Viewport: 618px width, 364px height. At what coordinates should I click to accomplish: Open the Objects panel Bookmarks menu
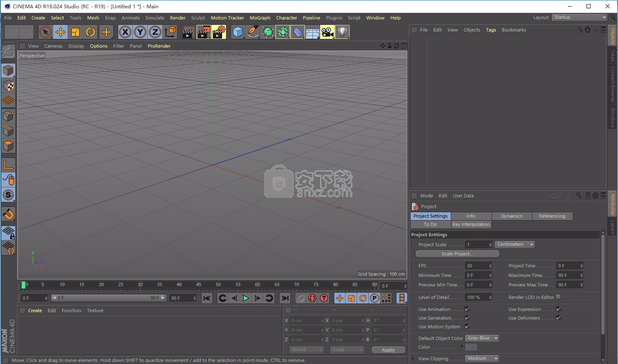[514, 30]
